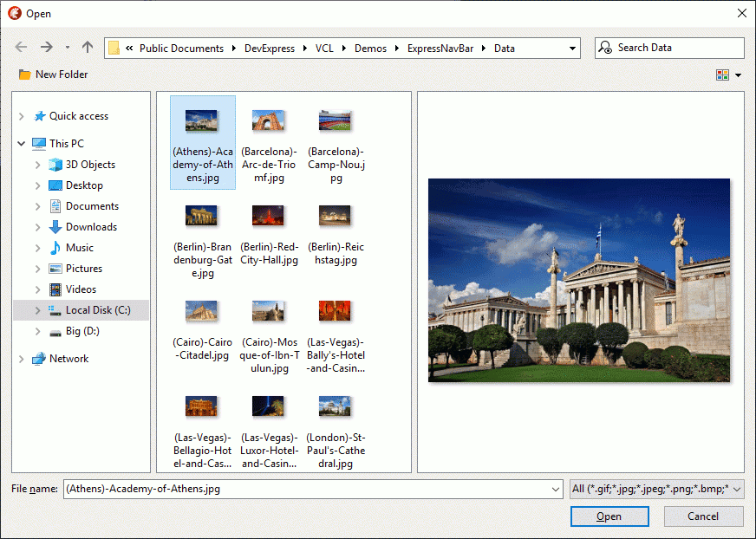
Task: Select the Music folder icon
Action: tap(55, 248)
